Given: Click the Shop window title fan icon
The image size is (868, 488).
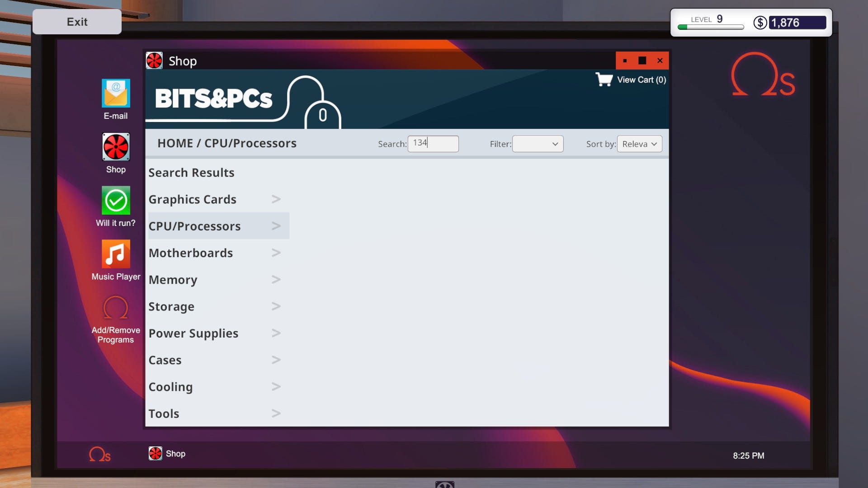Looking at the screenshot, I should 154,61.
